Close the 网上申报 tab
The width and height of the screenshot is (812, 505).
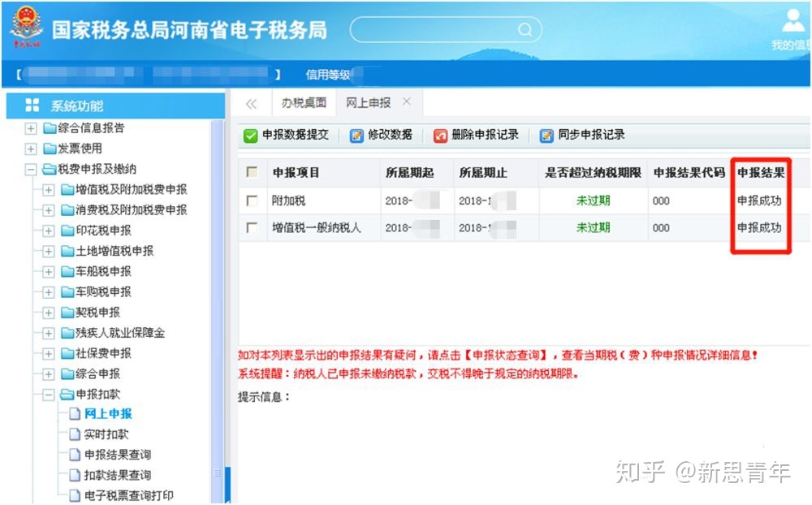coord(407,101)
